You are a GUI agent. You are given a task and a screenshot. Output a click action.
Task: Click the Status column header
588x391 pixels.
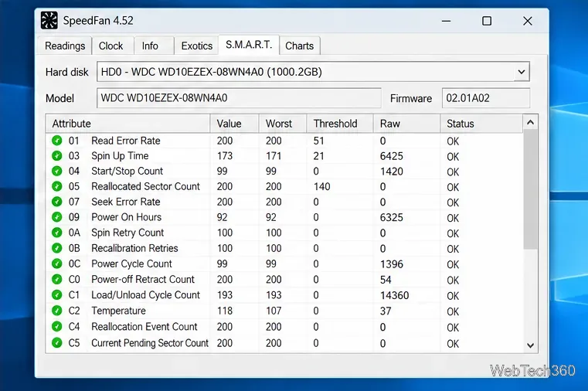tap(481, 124)
